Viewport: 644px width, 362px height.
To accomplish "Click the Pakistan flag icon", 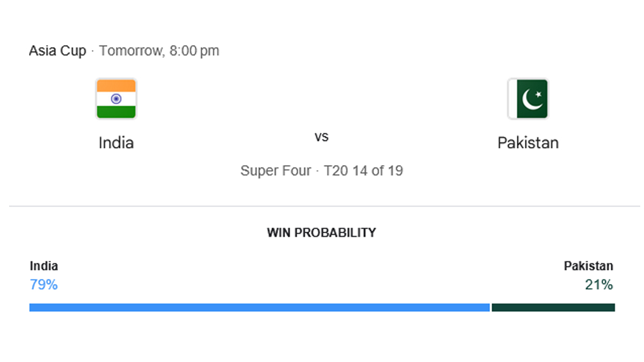I will 528,99.
